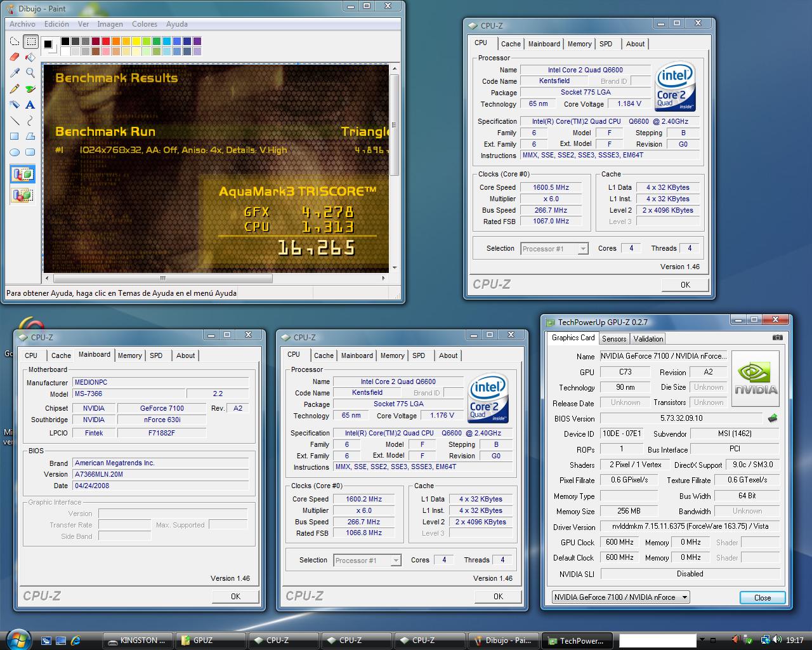Select the Ellipse shape tool
The width and height of the screenshot is (812, 650).
click(x=15, y=152)
